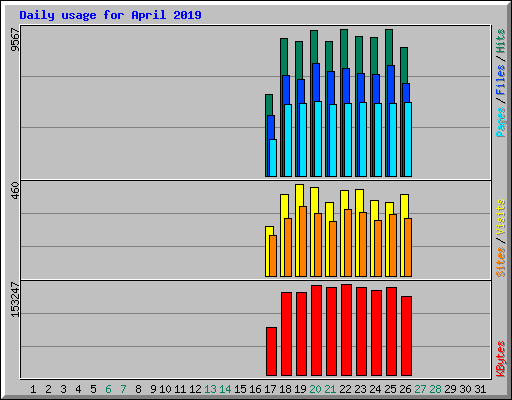Click day 23 on the x-axis
The image size is (512, 400).
point(360,389)
